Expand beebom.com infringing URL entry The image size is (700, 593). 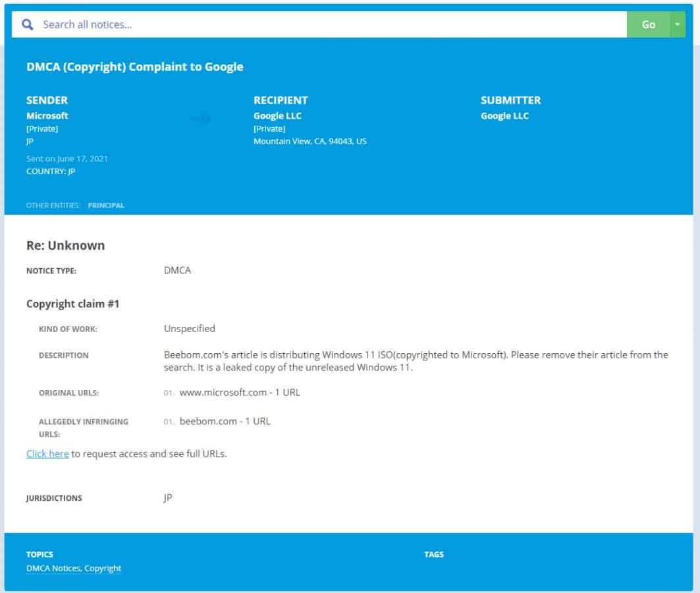click(x=225, y=421)
